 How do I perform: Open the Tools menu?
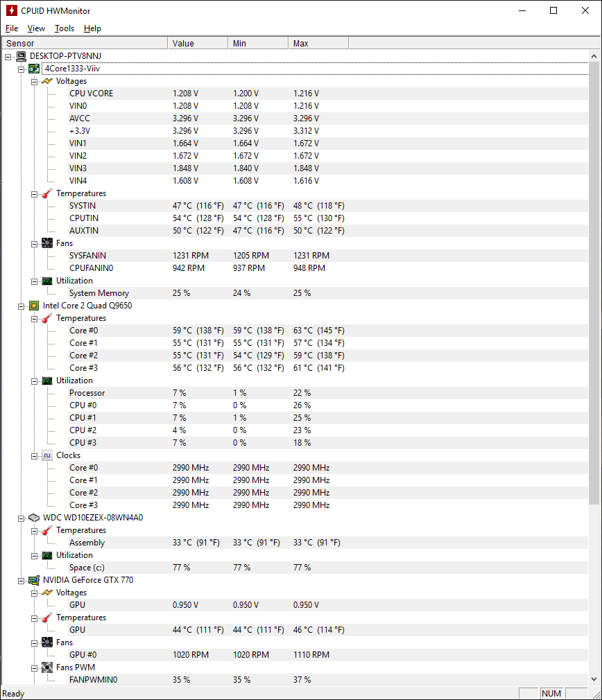64,28
